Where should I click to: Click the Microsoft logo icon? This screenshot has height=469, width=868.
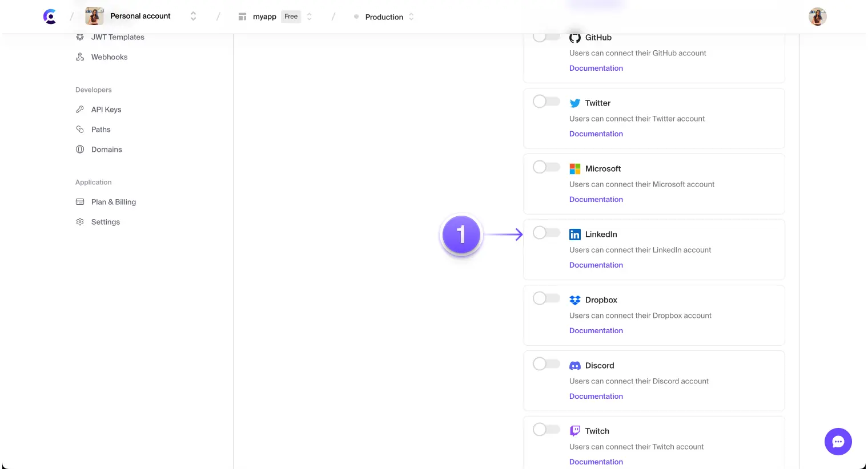575,168
